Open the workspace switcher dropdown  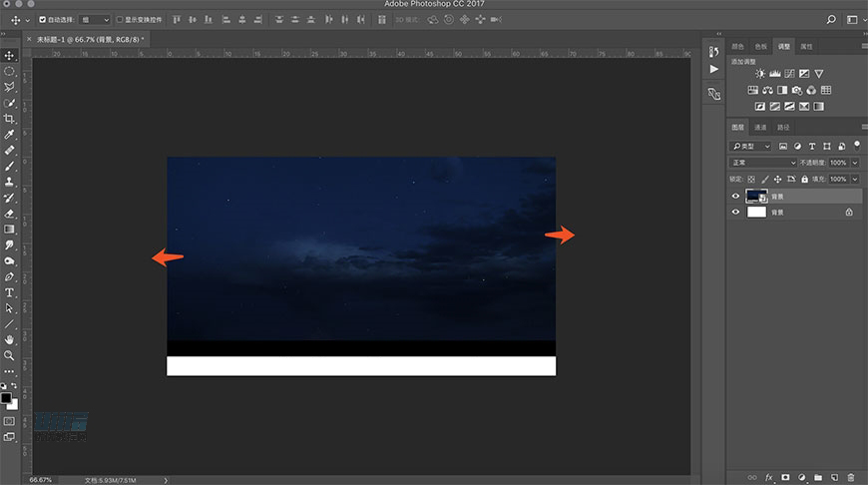point(856,20)
